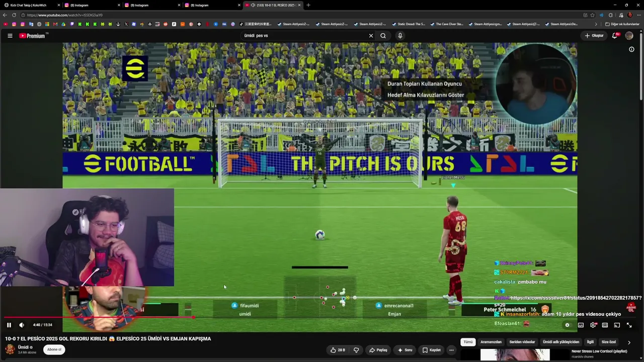Select the Seriden videolar chip
644x362 pixels.
pyautogui.click(x=522, y=342)
